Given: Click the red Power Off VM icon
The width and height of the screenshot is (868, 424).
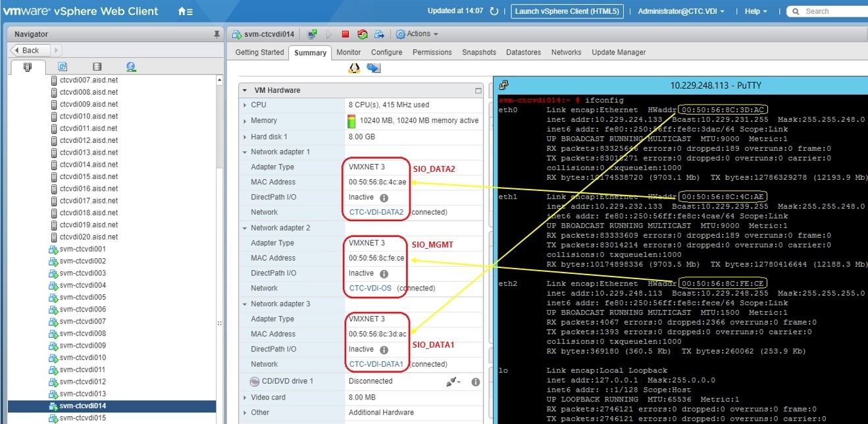Looking at the screenshot, I should tap(345, 34).
